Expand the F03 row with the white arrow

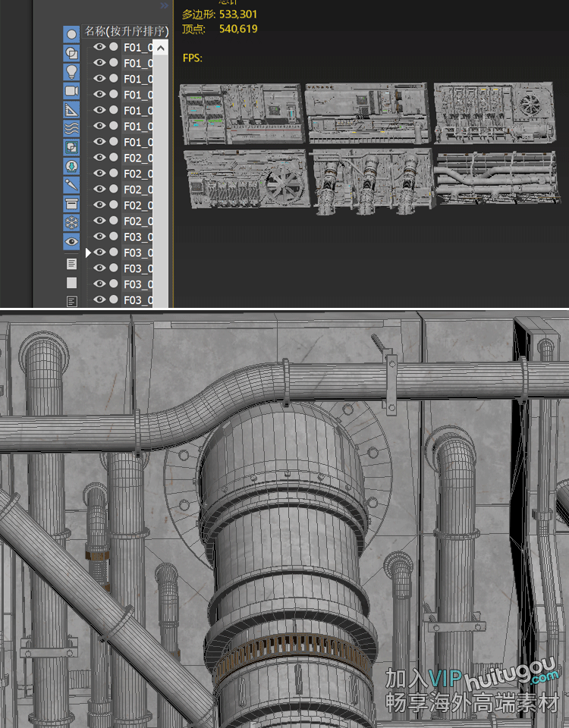[88, 253]
